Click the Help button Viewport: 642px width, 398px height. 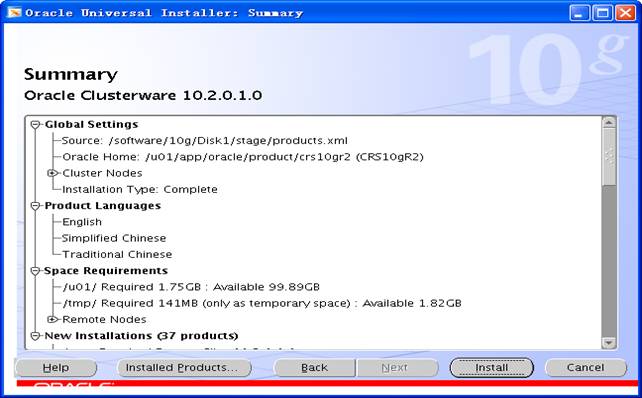click(56, 368)
